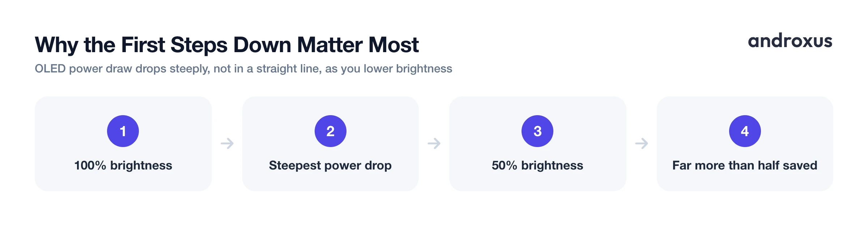Click arrow between steps 2 and 3
Image resolution: width=868 pixels, height=226 pixels.
pos(434,143)
